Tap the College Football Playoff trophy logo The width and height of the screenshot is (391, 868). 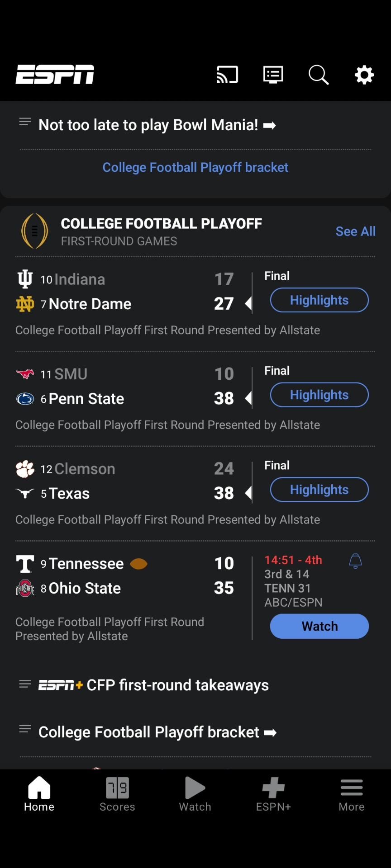(35, 231)
